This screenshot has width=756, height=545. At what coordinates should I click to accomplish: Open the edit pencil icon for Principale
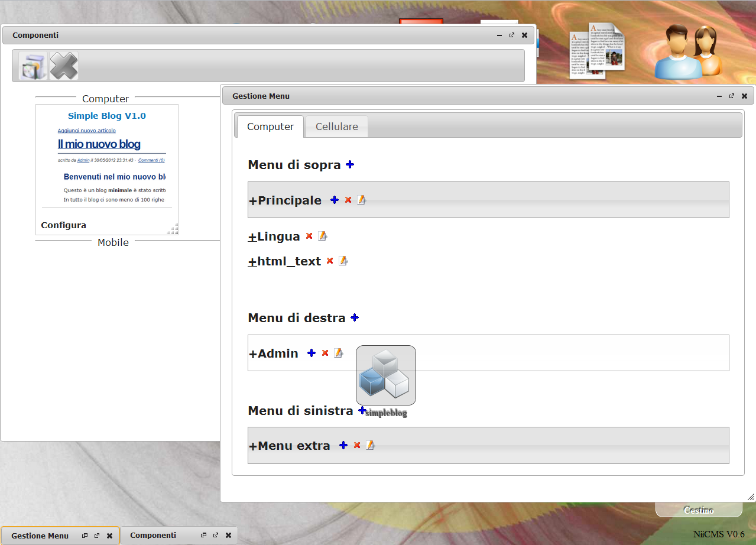click(361, 200)
